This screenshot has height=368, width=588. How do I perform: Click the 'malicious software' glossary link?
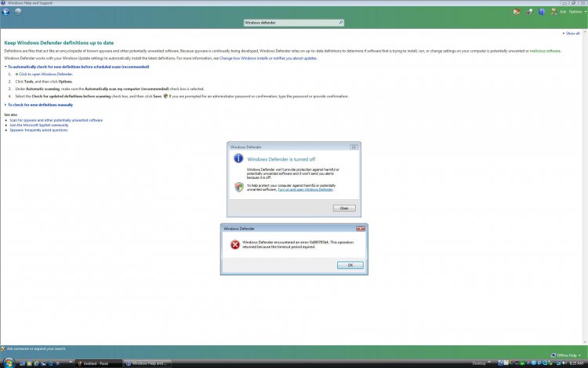coord(545,51)
